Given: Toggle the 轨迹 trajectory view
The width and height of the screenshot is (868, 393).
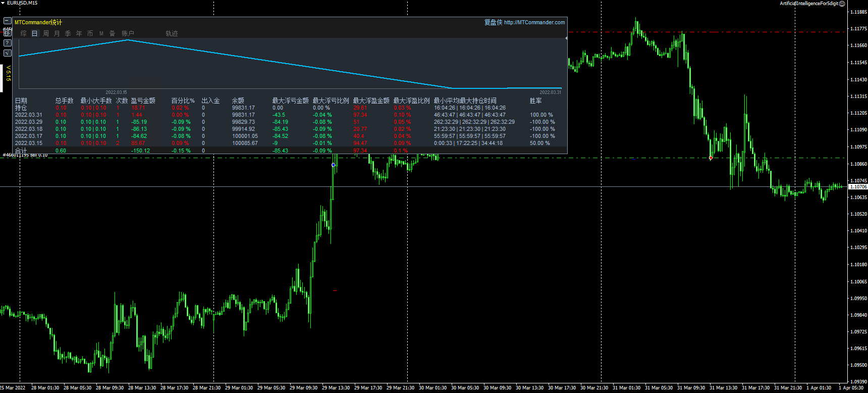Looking at the screenshot, I should [172, 33].
